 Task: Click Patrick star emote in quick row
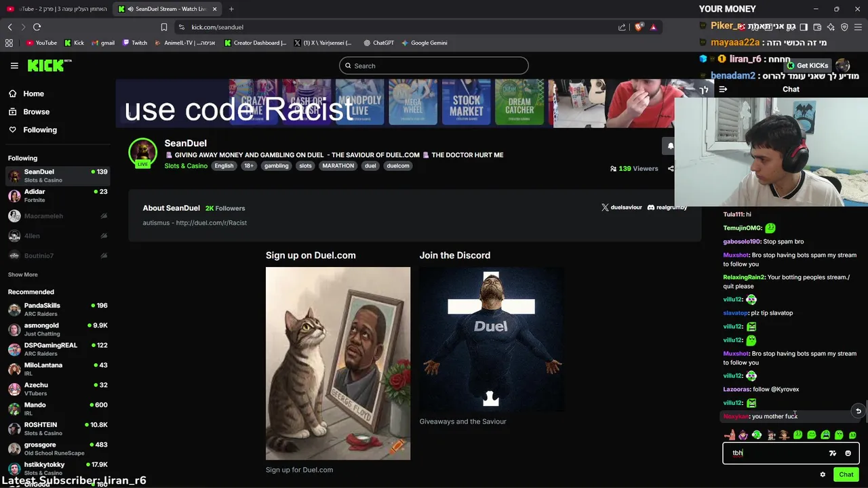[x=730, y=435]
